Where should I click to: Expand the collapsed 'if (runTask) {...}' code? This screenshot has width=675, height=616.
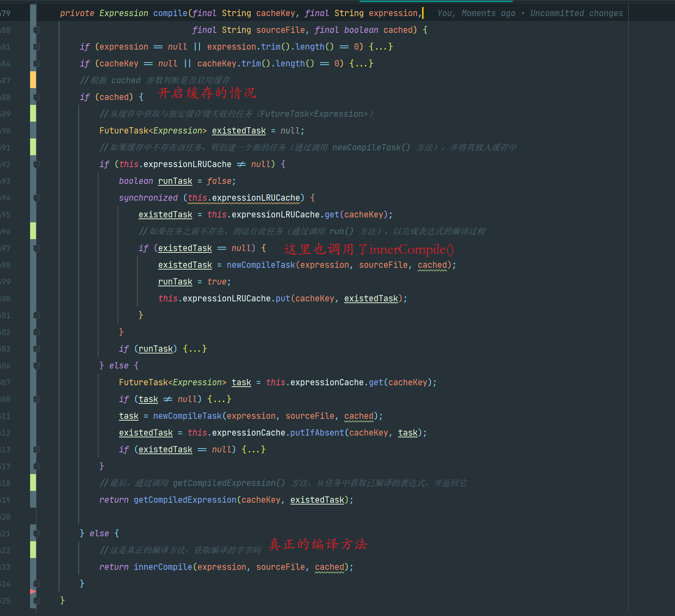tap(194, 349)
